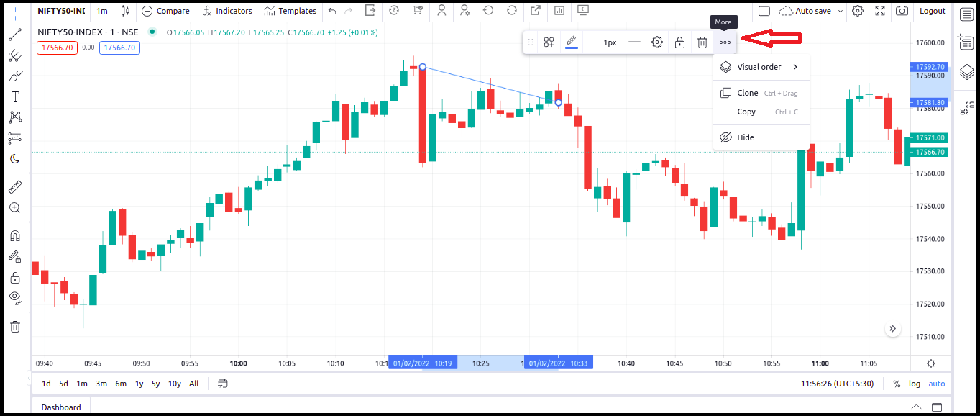Open the line style dropdown
Viewport: 980px width, 416px height.
(x=634, y=42)
